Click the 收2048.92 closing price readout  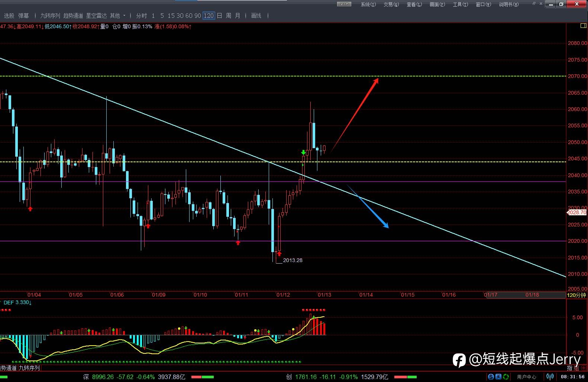coord(86,26)
